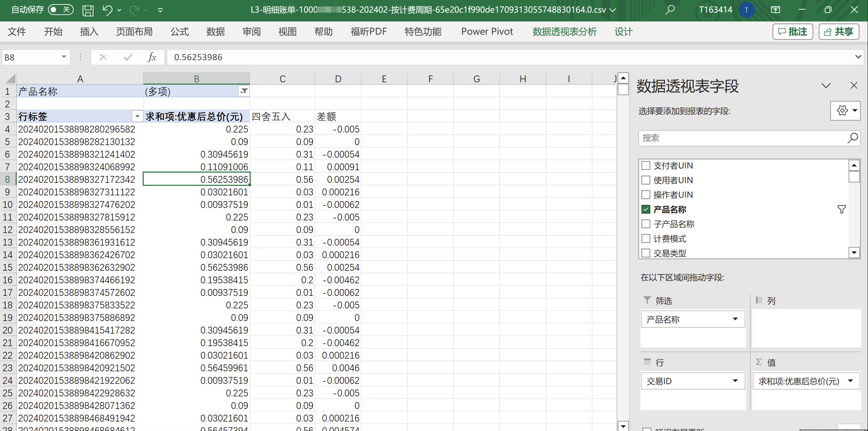Open the 设计 ribbon tab
The image size is (868, 431).
point(623,32)
